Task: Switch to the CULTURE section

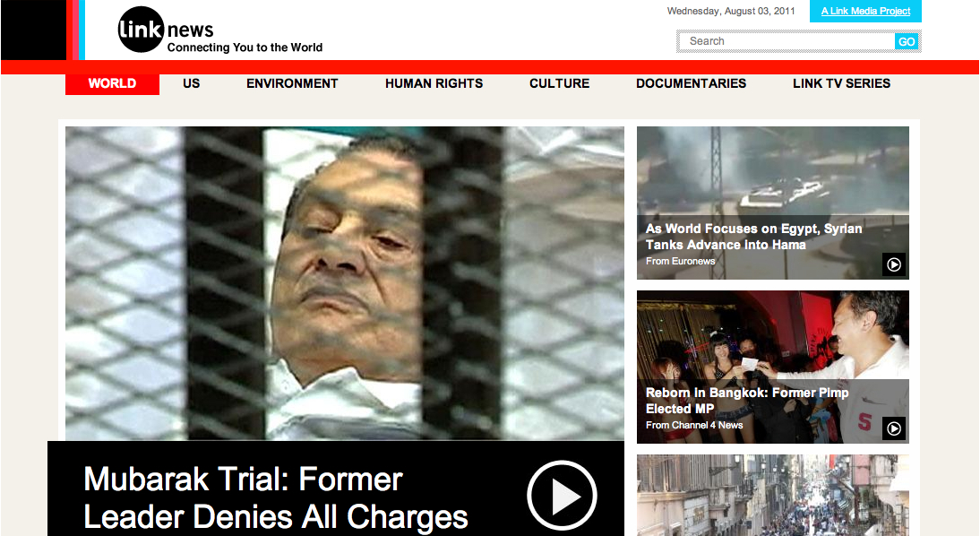Action: coord(559,84)
